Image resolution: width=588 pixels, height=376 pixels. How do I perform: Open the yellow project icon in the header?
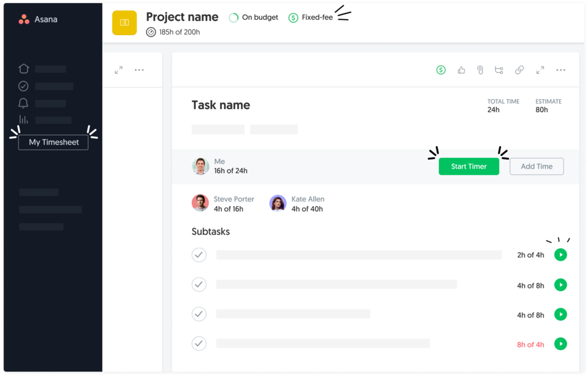124,22
